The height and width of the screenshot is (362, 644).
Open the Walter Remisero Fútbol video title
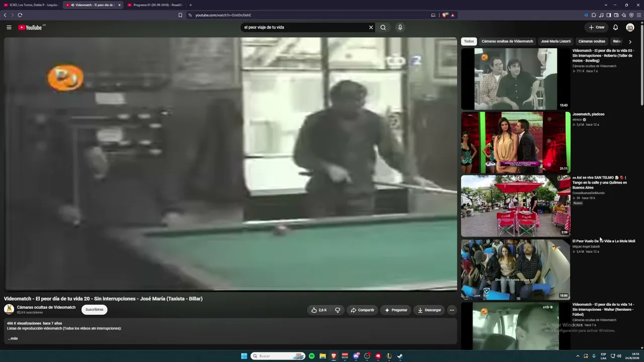[603, 309]
